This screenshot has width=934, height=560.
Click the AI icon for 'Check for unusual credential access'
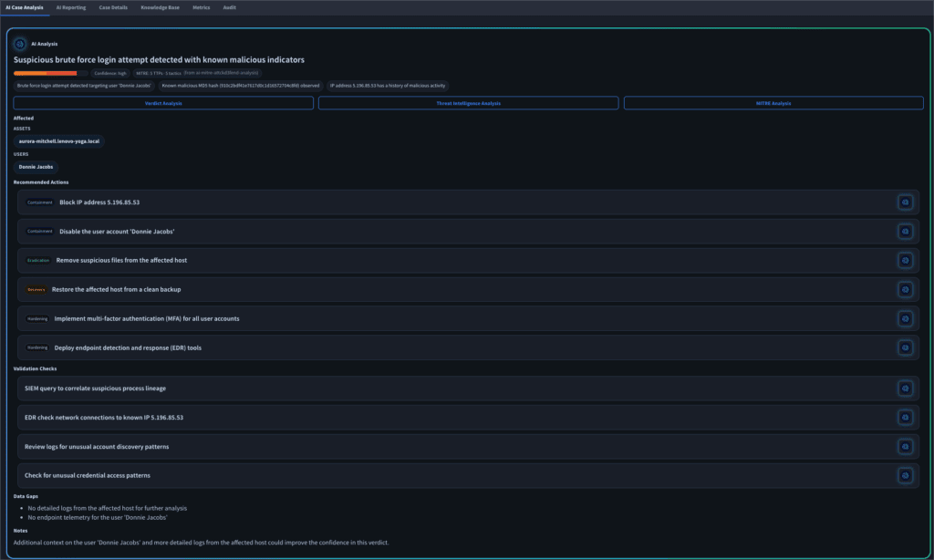905,475
